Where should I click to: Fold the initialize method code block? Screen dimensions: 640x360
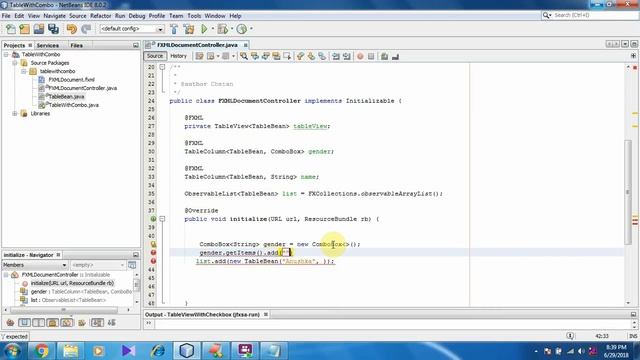coord(162,219)
